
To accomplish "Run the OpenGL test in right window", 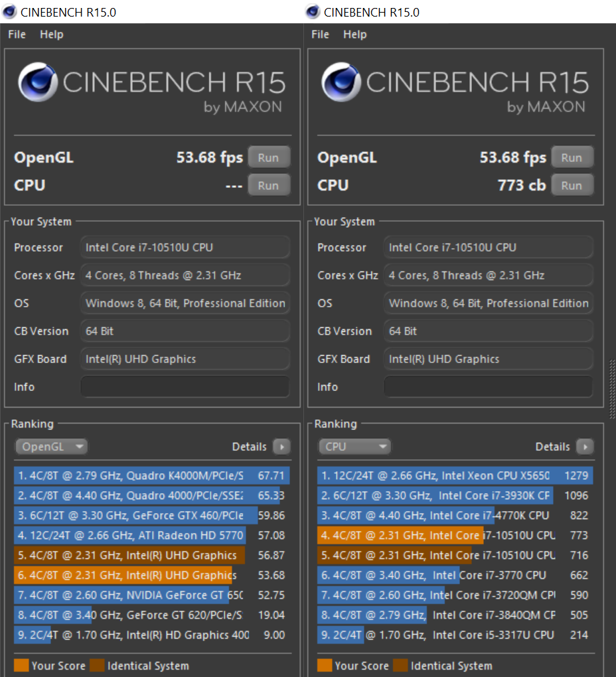I will pyautogui.click(x=572, y=157).
